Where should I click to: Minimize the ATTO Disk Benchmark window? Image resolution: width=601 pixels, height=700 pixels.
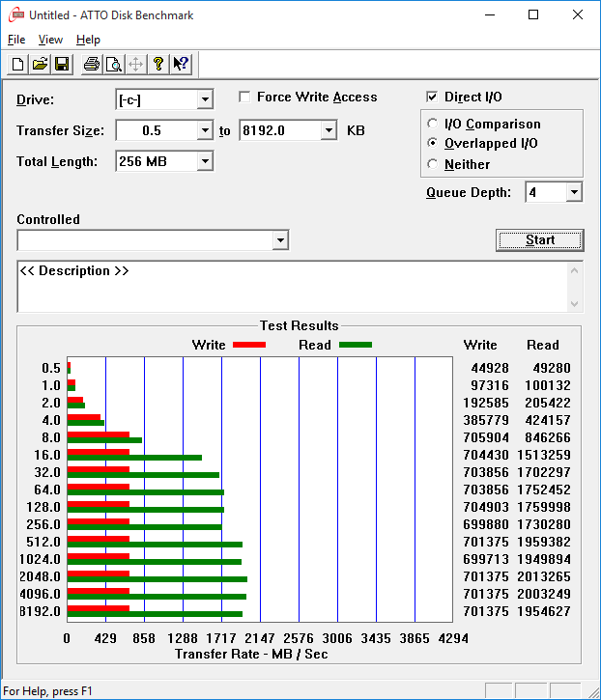490,14
